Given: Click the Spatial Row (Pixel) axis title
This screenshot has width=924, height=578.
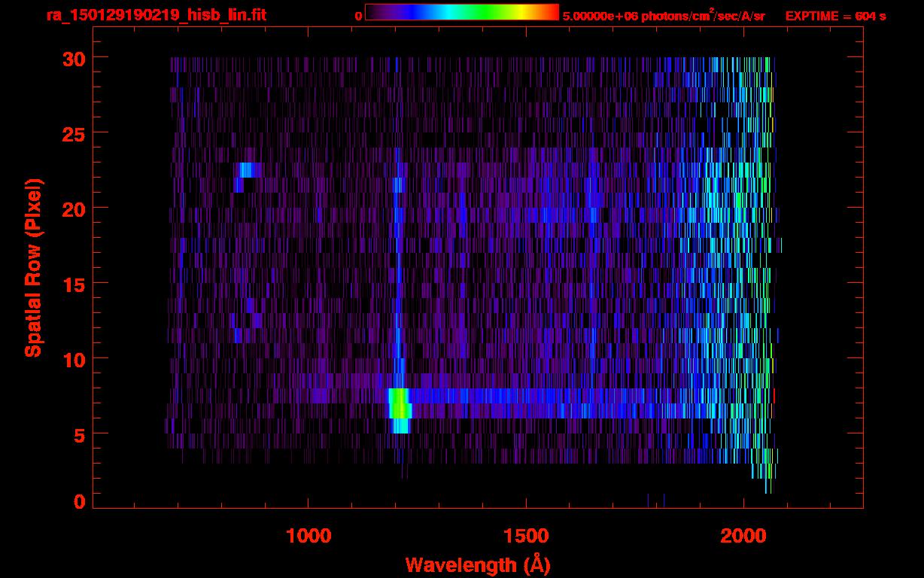Looking at the screenshot, I should coord(33,268).
